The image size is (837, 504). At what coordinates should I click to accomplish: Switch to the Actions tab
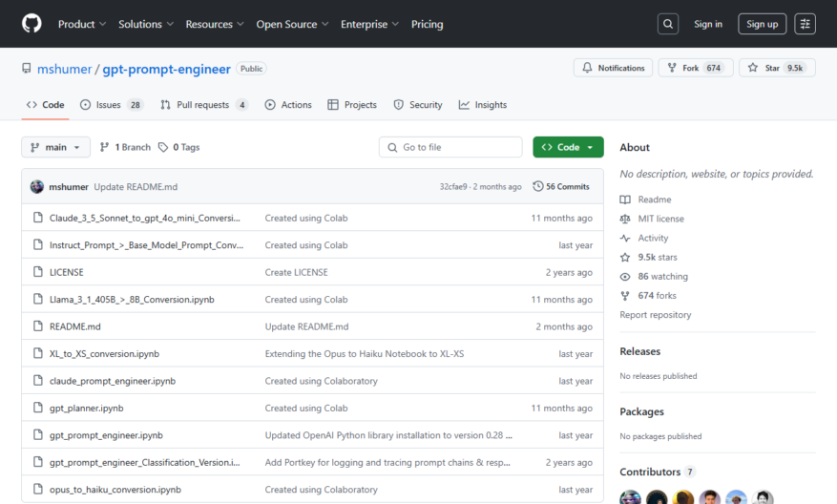click(x=288, y=105)
